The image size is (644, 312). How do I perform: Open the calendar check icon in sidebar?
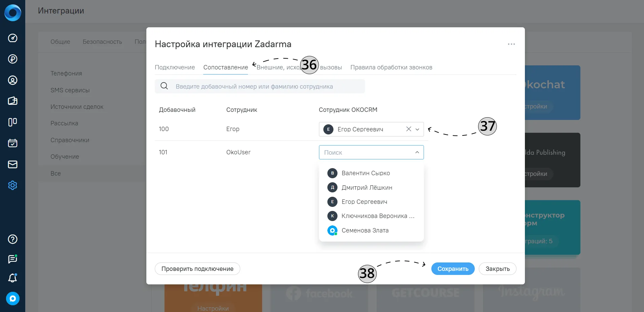(12, 143)
